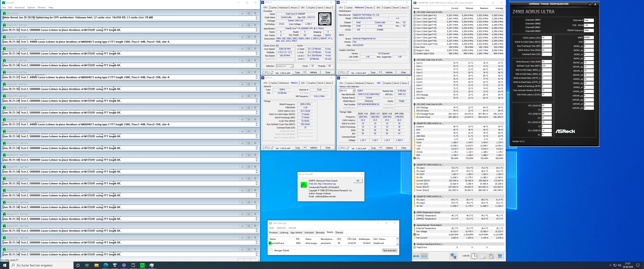Click HWiNFO expand-columns arrows icon
The height and width of the screenshot is (269, 644).
click(x=416, y=256)
